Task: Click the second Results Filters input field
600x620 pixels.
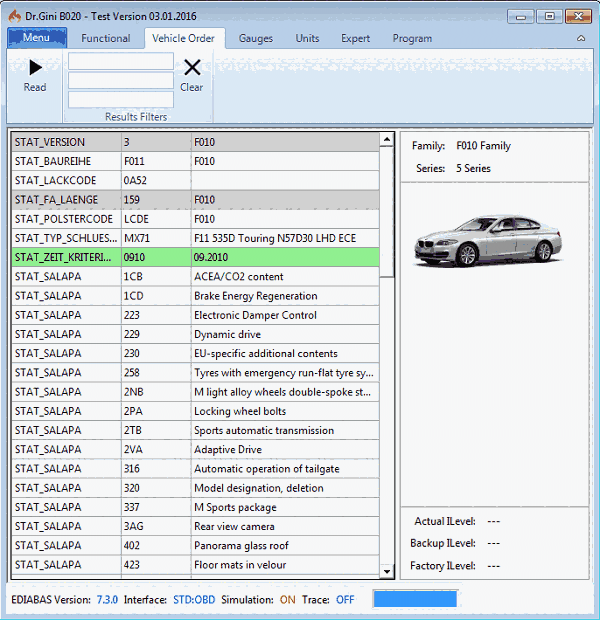Action: click(120, 81)
